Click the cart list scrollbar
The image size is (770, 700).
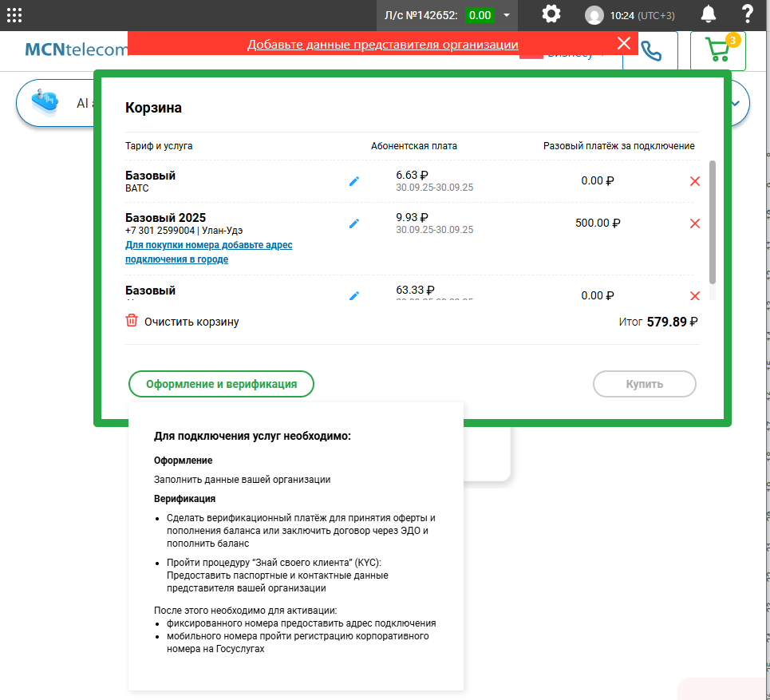click(712, 222)
